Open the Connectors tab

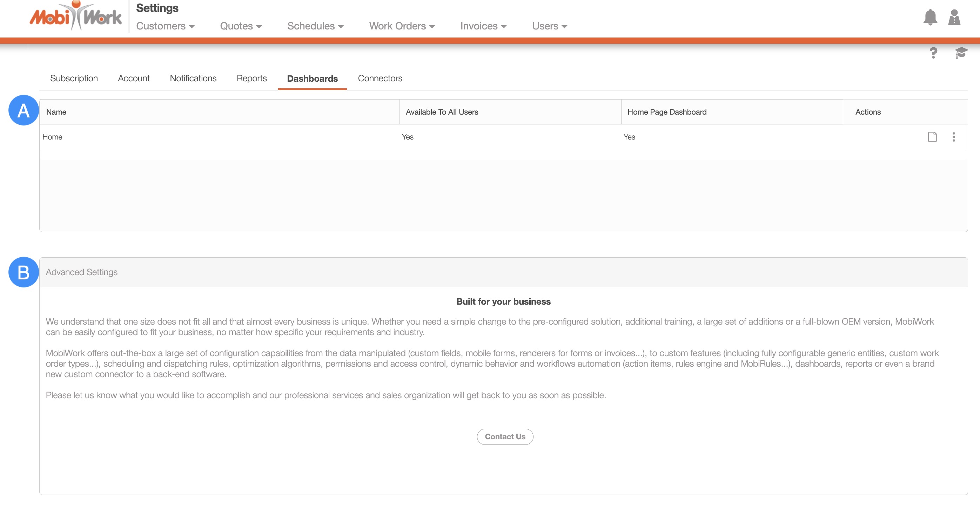(380, 78)
